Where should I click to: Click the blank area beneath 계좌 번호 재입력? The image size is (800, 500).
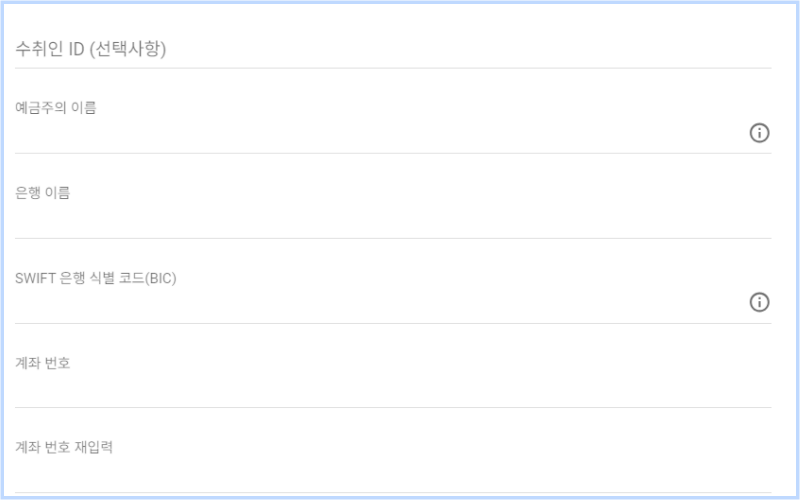click(393, 473)
